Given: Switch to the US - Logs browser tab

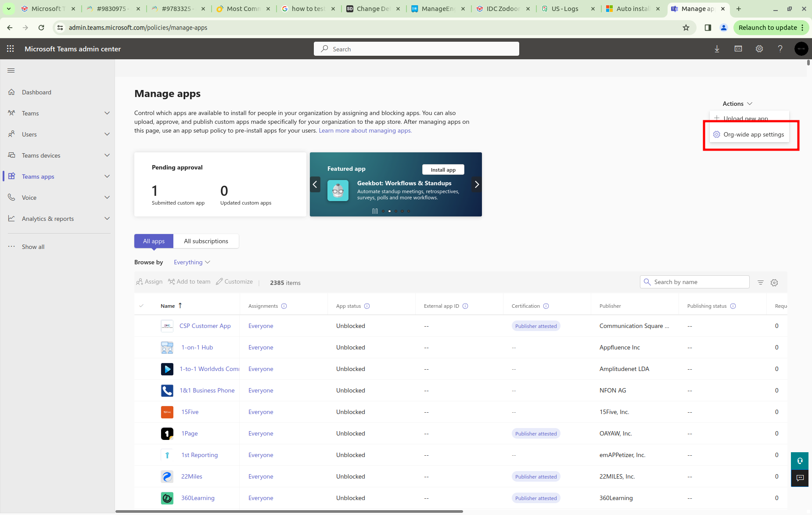Looking at the screenshot, I should pyautogui.click(x=568, y=9).
